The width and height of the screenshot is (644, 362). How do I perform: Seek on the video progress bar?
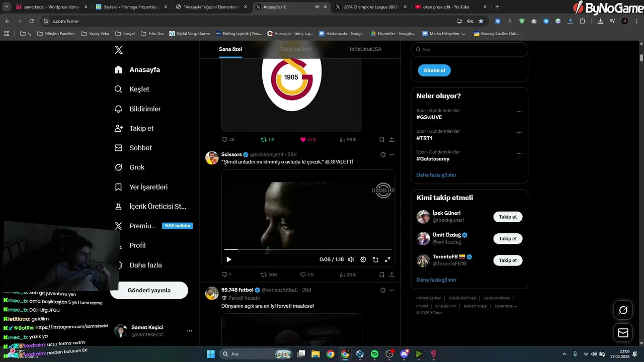[x=308, y=249]
